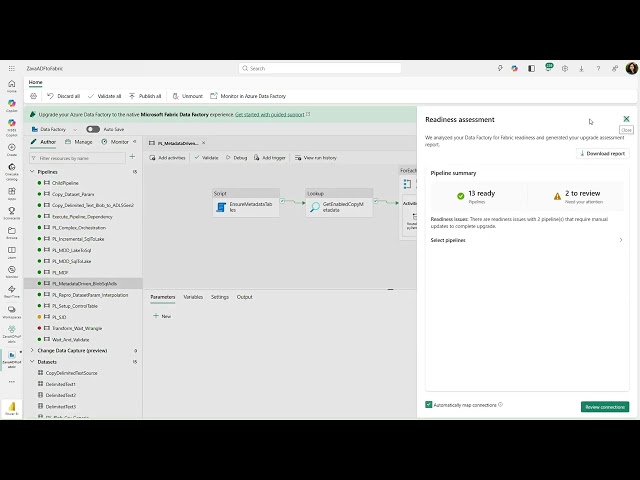
Task: Switch to the Manage tab
Action: pos(79,142)
